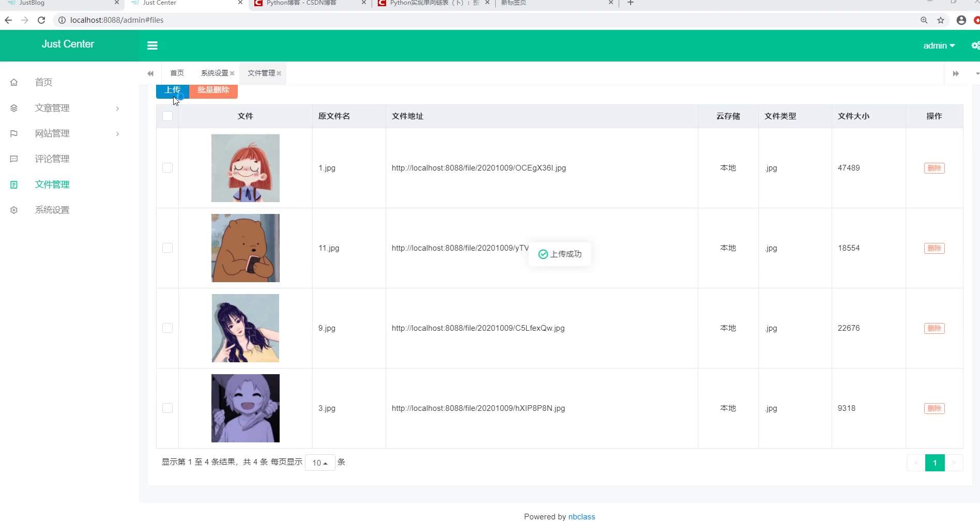Check the checkbox for 3.jpg row
Screen dimensions: 980x523
pos(167,408)
